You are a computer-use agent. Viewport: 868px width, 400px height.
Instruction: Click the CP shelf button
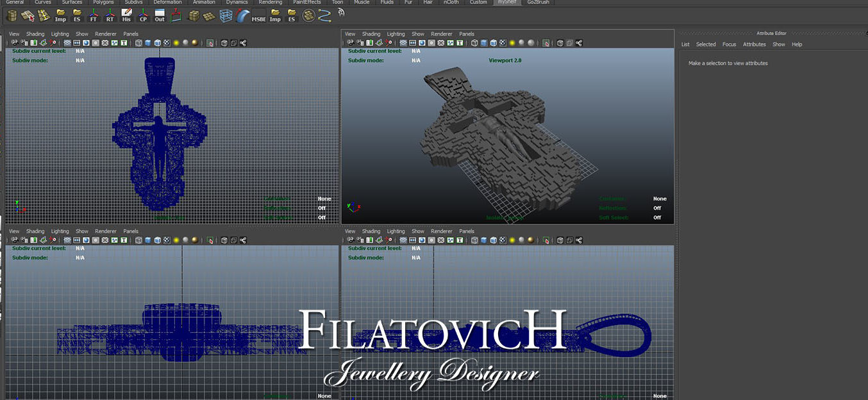[x=143, y=15]
